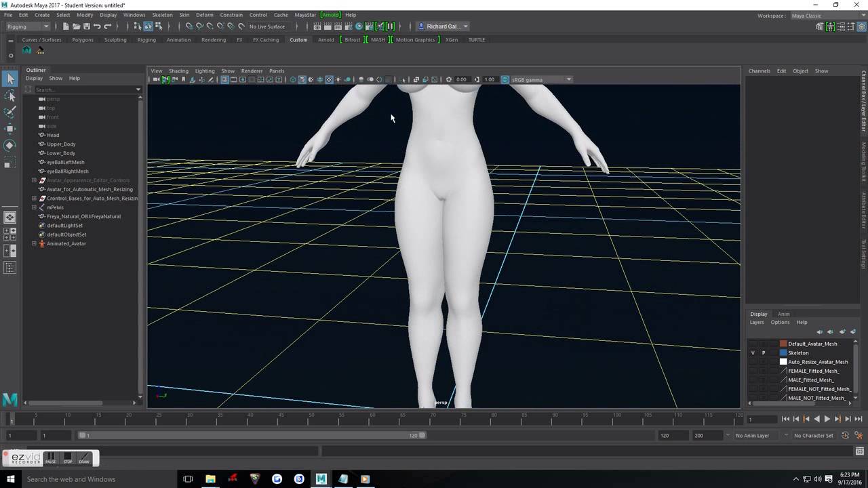868x488 pixels.
Task: Toggle select by component type mode
Action: coord(158,26)
